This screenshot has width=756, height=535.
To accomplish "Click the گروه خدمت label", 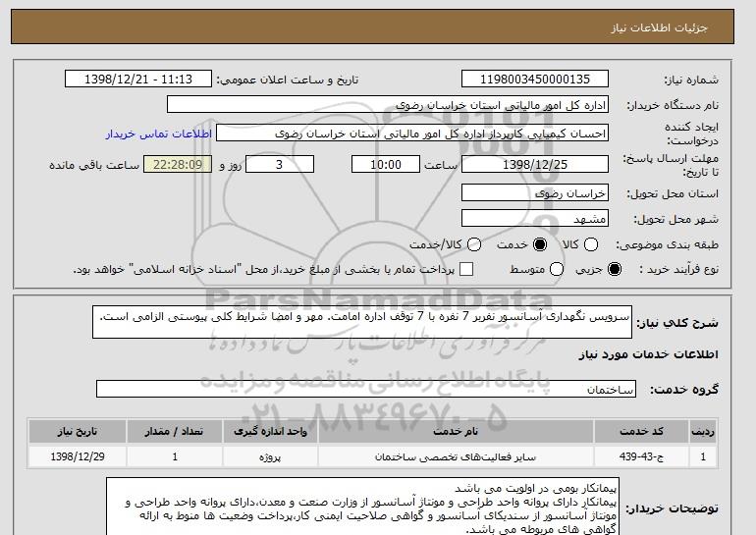I will click(684, 390).
